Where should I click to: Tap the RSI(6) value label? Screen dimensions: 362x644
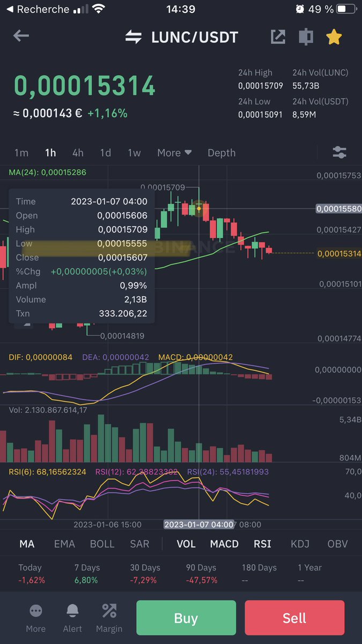coord(47,472)
